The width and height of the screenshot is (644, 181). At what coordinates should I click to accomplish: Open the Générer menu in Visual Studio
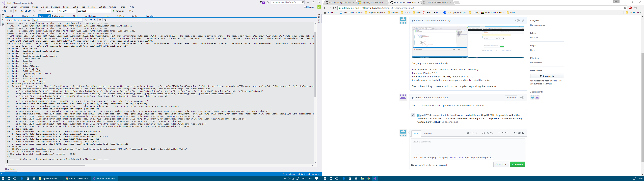click(44, 7)
